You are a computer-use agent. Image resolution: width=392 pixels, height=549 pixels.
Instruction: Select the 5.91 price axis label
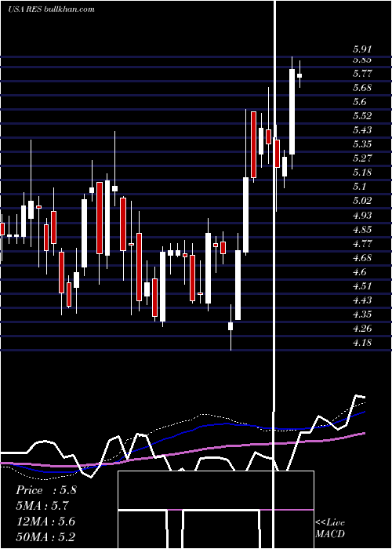(x=362, y=49)
